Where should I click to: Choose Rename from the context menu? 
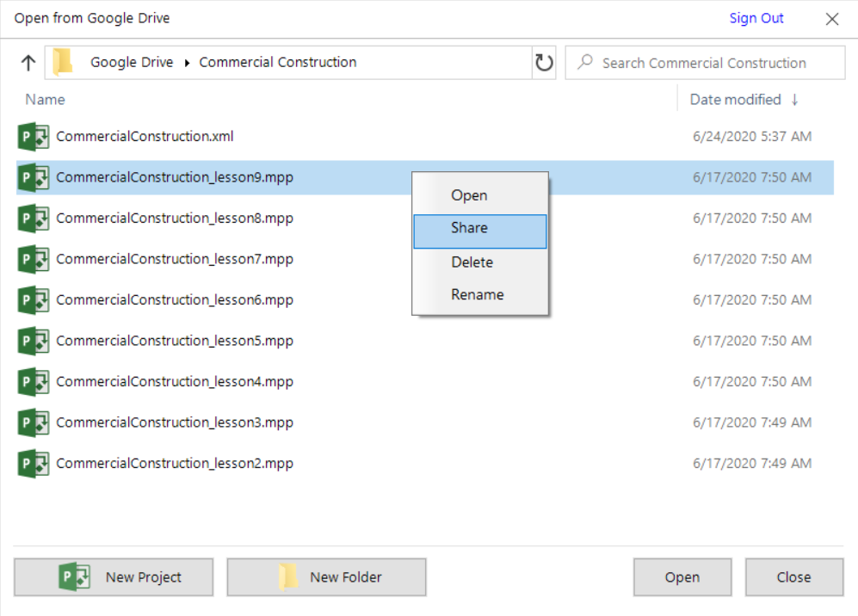[x=480, y=295]
